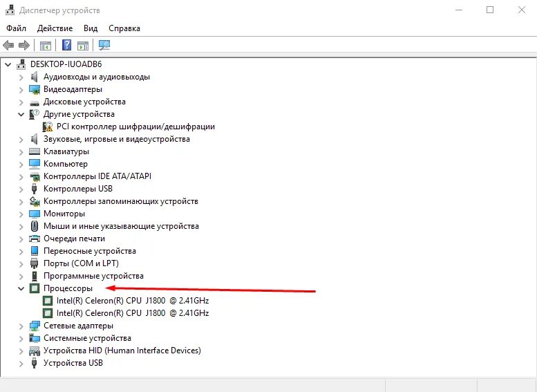Viewport: 537px width, 392px height.
Task: Select Порты (COM и LPT) row
Action: (x=81, y=263)
